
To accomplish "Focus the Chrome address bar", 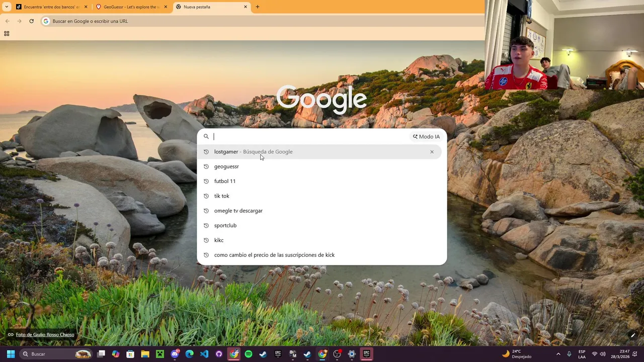I will pyautogui.click(x=262, y=21).
